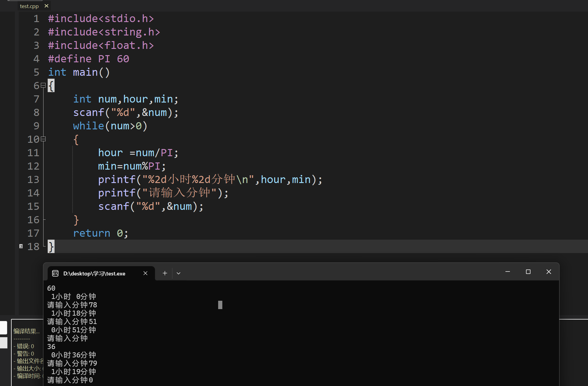
Task: Click the terminal output '0小时51分钟'
Action: pos(74,330)
